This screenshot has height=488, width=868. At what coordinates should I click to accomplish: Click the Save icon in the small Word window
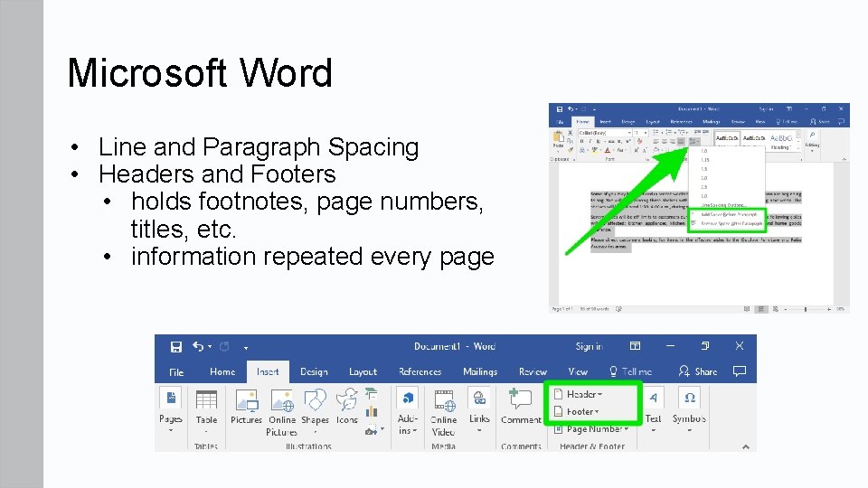pyautogui.click(x=559, y=109)
